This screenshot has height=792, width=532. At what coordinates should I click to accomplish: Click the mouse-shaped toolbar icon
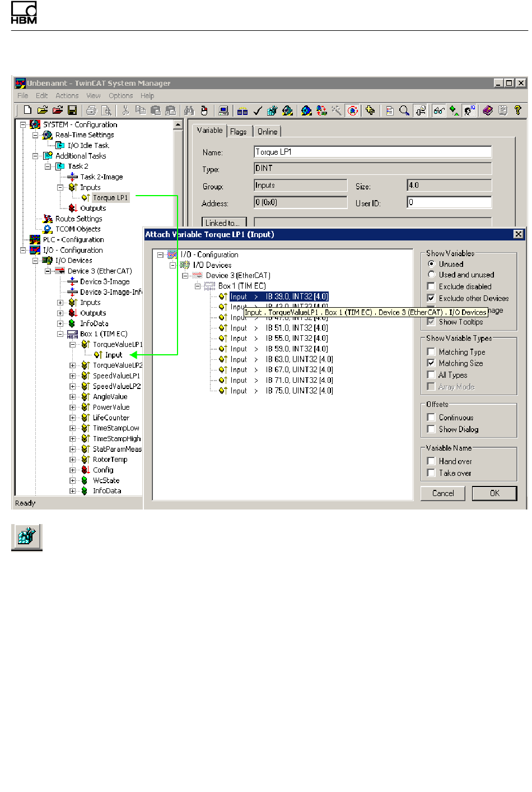pyautogui.click(x=204, y=110)
